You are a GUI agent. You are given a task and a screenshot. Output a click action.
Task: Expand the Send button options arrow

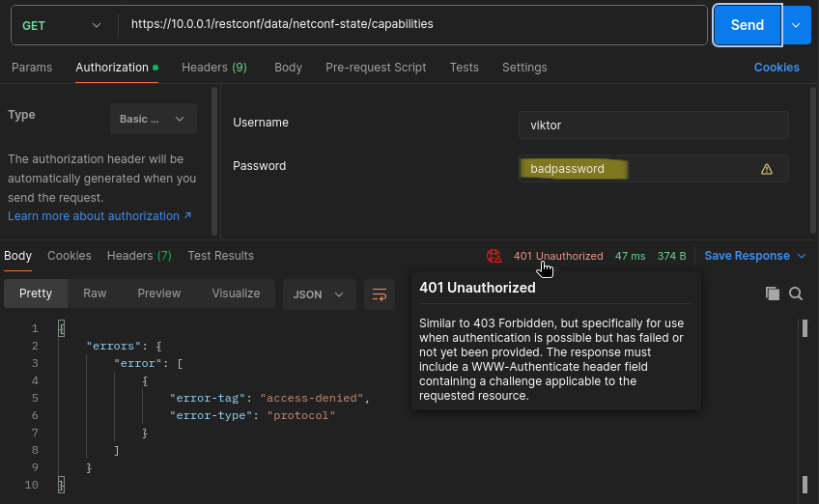pyautogui.click(x=796, y=25)
